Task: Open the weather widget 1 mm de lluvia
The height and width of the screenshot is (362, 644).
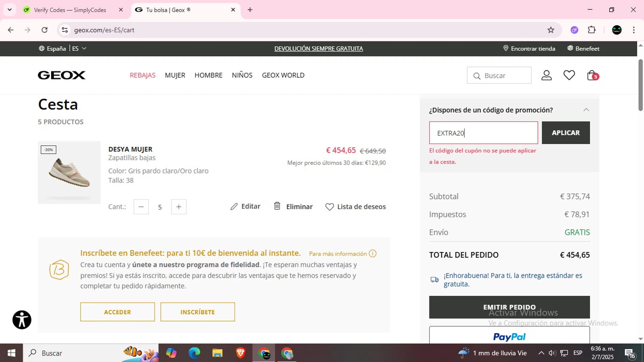Action: (x=492, y=353)
